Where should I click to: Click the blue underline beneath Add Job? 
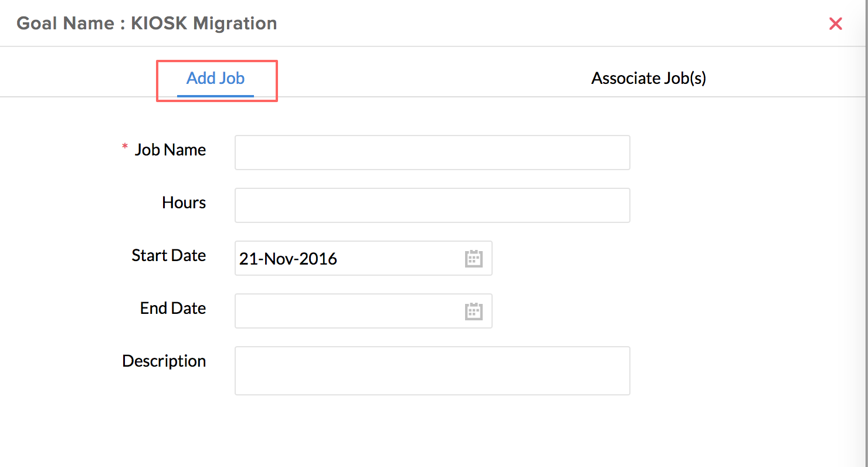(215, 96)
